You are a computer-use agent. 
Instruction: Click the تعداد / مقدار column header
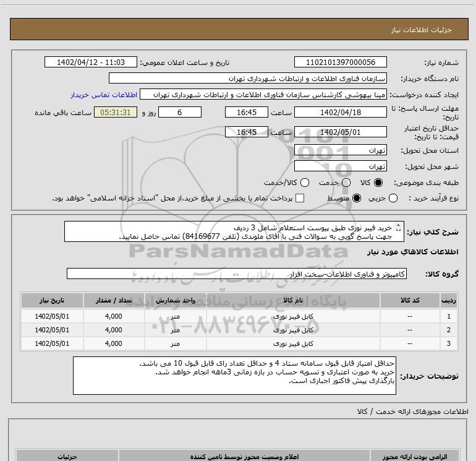pyautogui.click(x=114, y=300)
